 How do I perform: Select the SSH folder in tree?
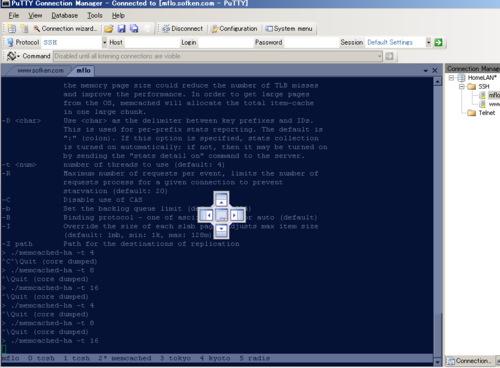(x=484, y=87)
